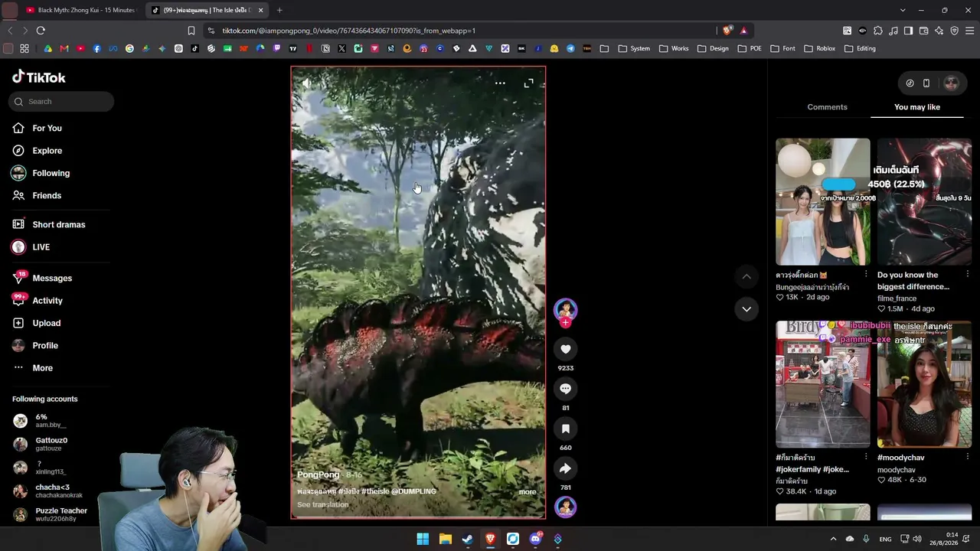
Task: Open Steam from the taskbar
Action: (x=468, y=539)
